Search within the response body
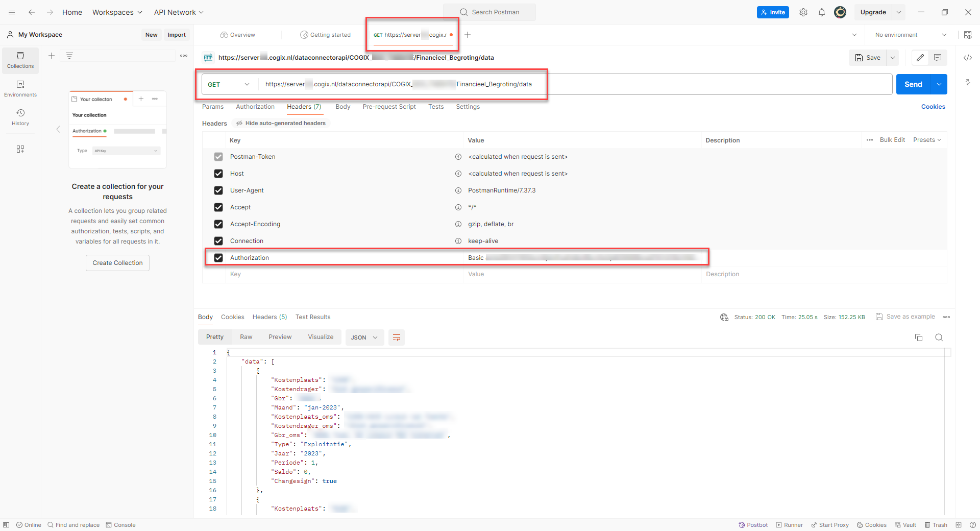This screenshot has width=980, height=531. tap(939, 337)
